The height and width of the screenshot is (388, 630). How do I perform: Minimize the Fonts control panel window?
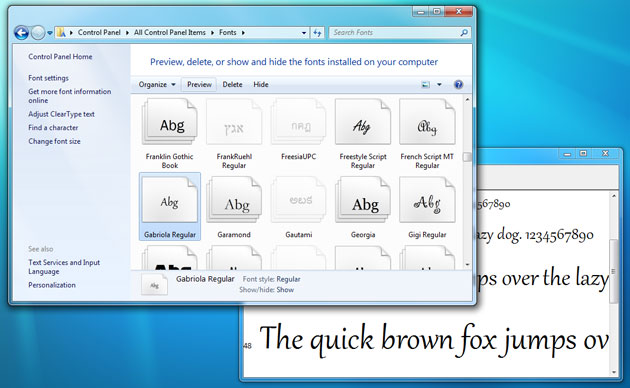420,12
